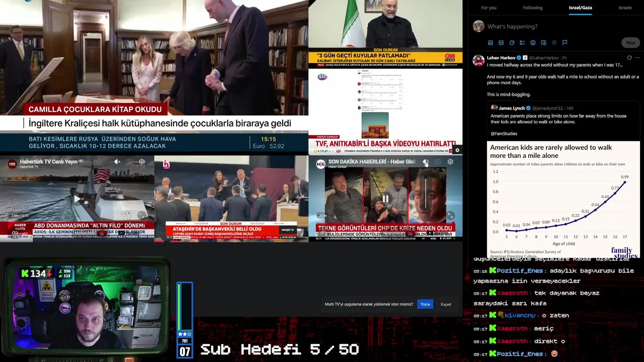Open gear icon on the Sözcü TV tile
Viewport: 644px width, 362px height.
457,150
